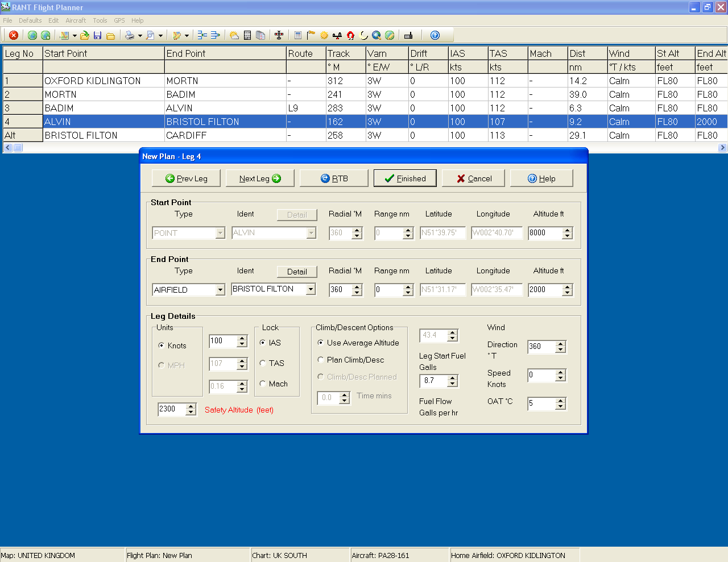Select the Knots units radio button
This screenshot has width=728, height=562.
coord(162,345)
